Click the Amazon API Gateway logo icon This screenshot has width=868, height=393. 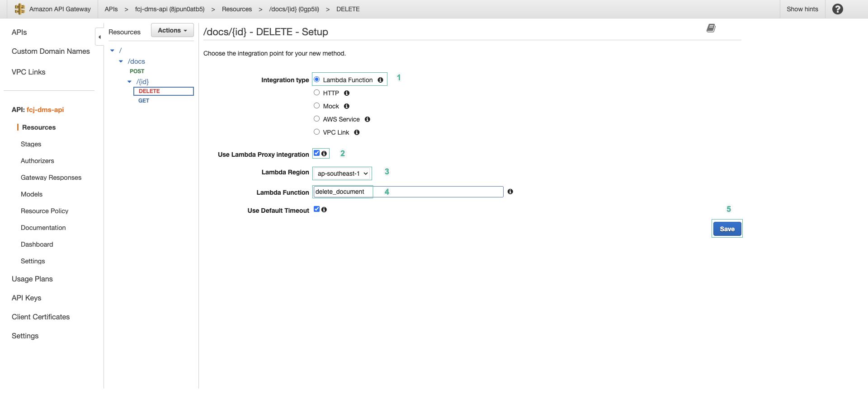(x=20, y=9)
